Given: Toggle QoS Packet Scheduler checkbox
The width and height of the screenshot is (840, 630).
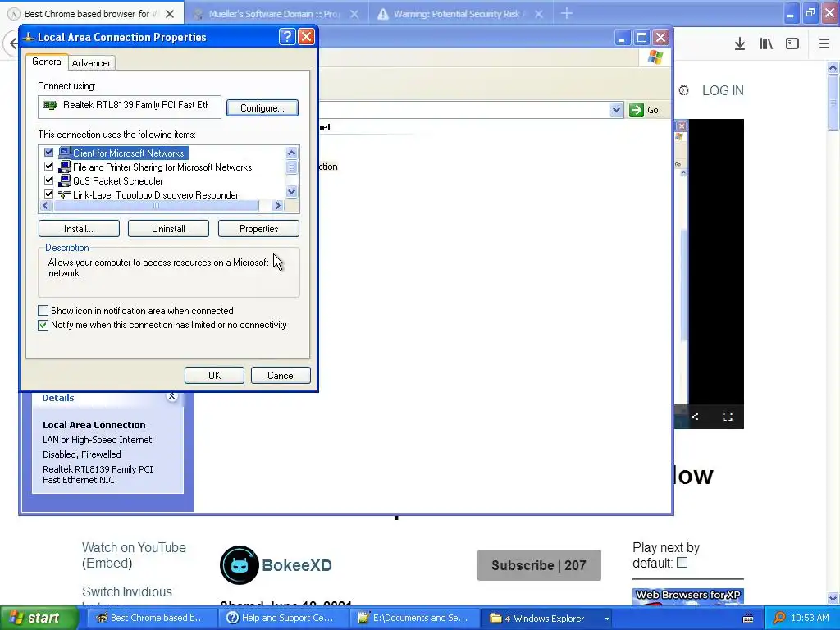Looking at the screenshot, I should coord(48,180).
